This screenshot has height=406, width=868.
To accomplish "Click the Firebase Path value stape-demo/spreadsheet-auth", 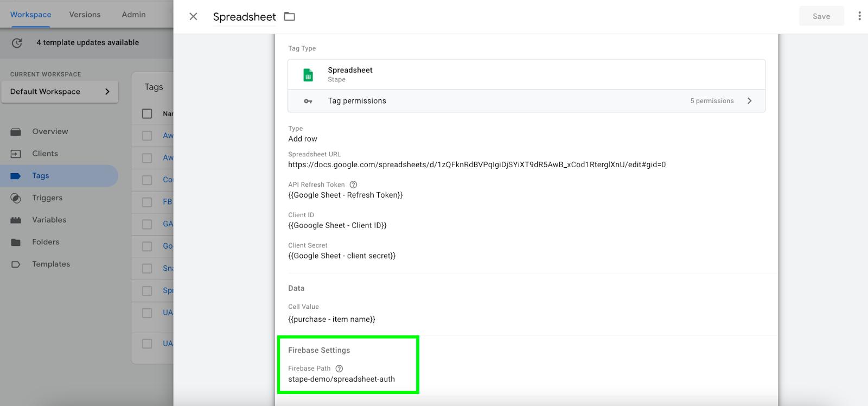I will click(x=342, y=379).
